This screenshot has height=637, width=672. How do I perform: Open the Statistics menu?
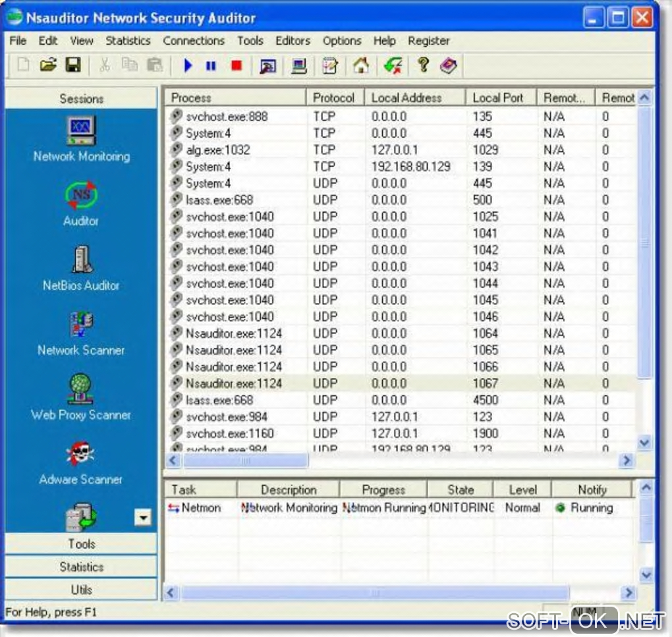coord(128,41)
